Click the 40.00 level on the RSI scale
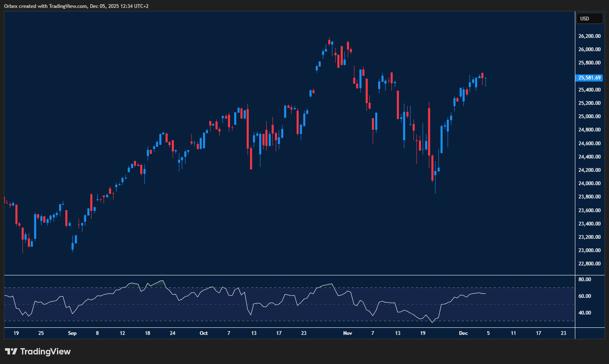 click(x=584, y=313)
